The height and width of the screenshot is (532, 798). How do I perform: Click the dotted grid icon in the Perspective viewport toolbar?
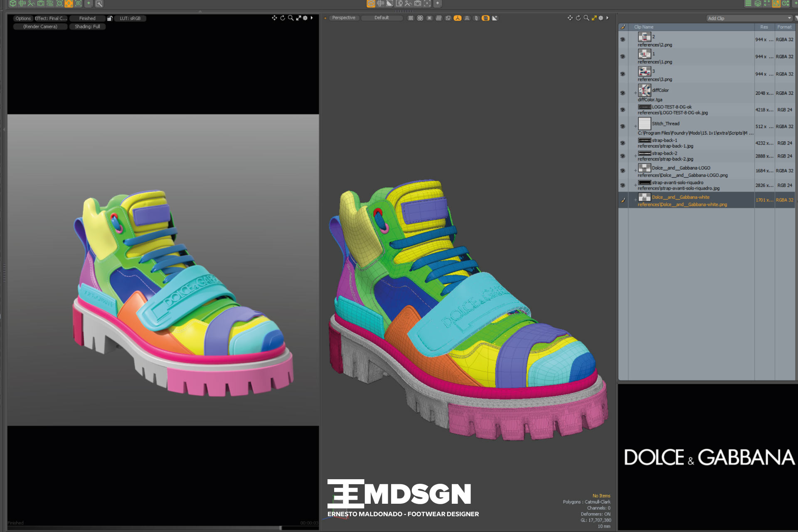pyautogui.click(x=411, y=18)
